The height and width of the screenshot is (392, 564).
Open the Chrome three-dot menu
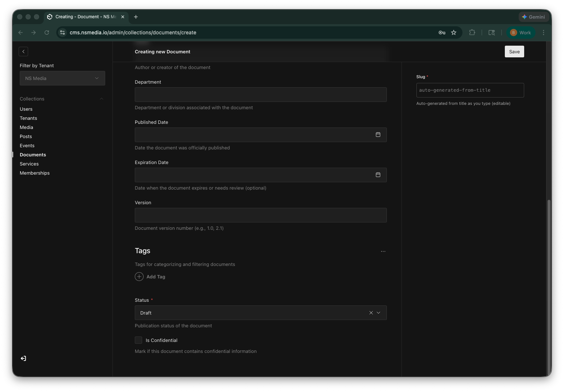tap(544, 33)
